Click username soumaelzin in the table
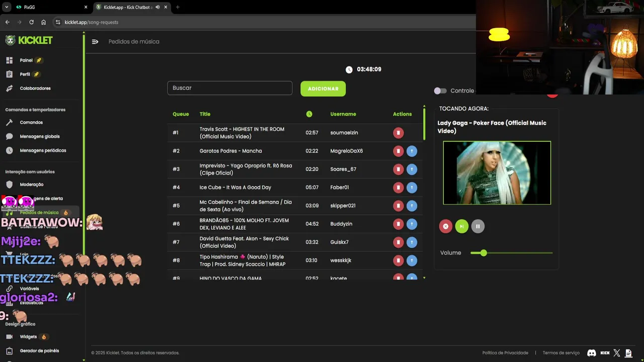644x362 pixels. [344, 133]
